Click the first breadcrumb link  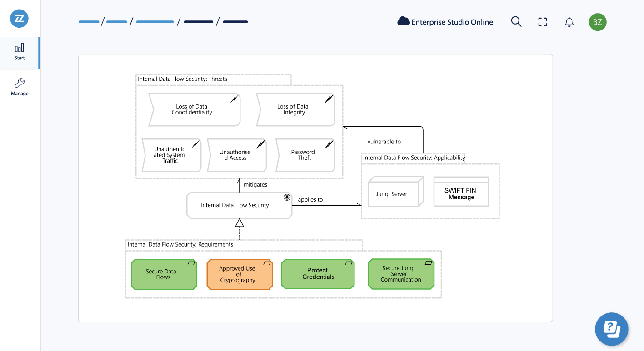pos(89,22)
